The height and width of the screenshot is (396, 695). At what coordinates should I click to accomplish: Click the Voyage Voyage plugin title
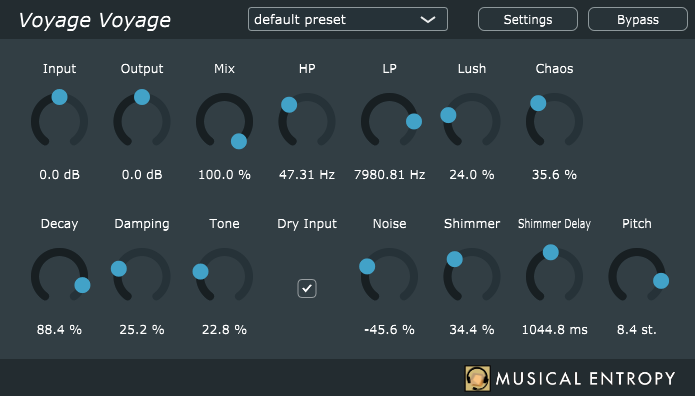coord(94,20)
